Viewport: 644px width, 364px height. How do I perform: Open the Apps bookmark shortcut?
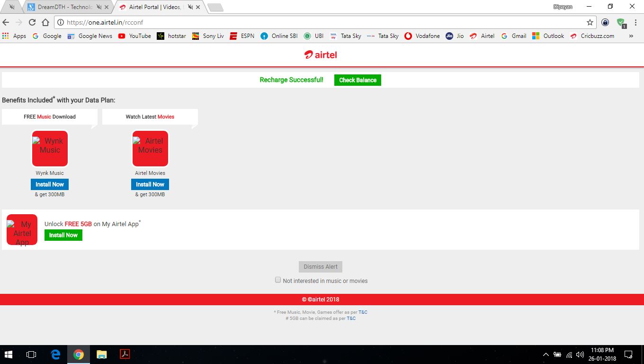click(x=14, y=36)
